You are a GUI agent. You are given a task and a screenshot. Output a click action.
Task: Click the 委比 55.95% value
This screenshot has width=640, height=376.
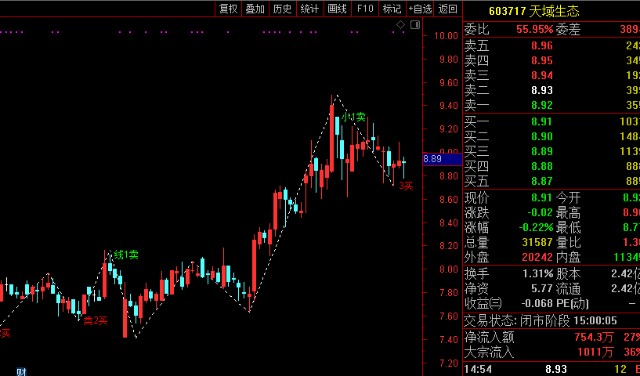pos(535,29)
